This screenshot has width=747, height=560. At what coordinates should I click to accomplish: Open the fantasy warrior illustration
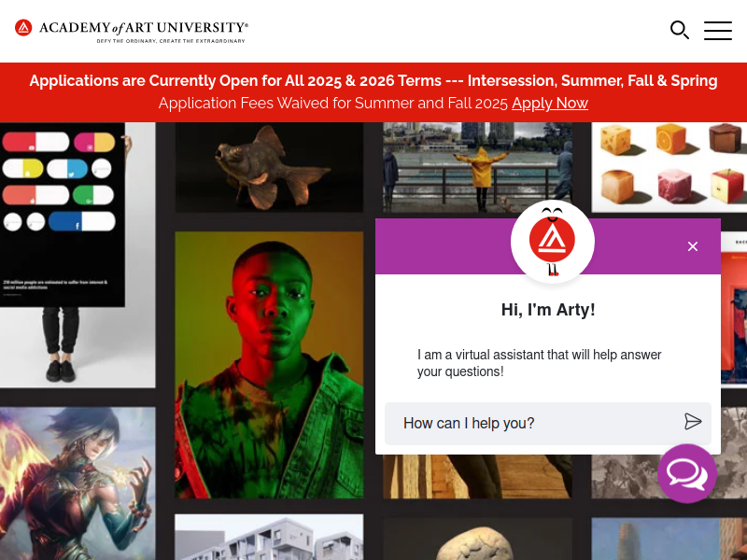(x=78, y=483)
